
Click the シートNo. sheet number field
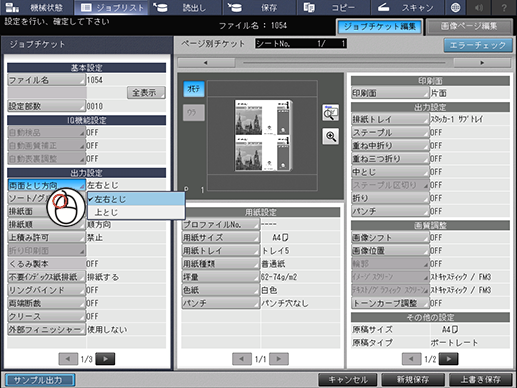pos(301,44)
